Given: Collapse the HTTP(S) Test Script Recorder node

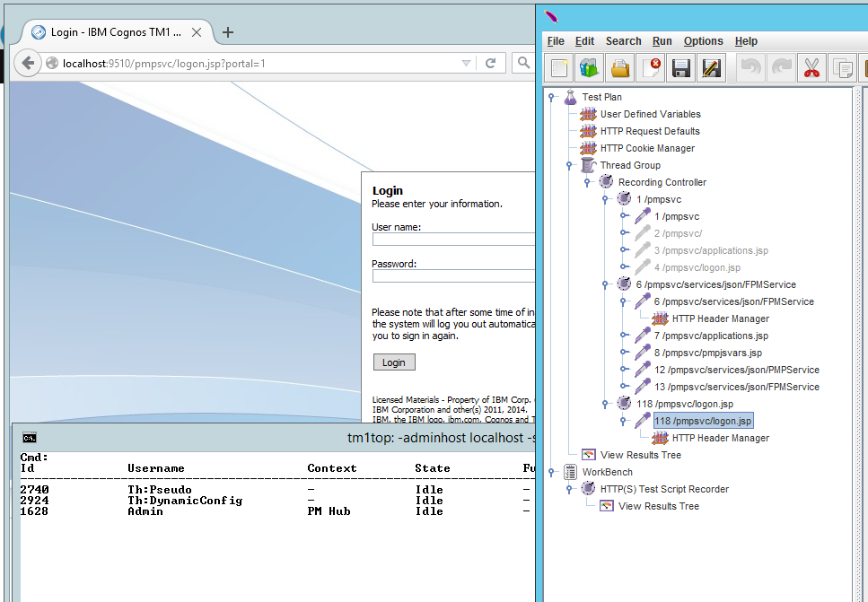Looking at the screenshot, I should pos(569,489).
